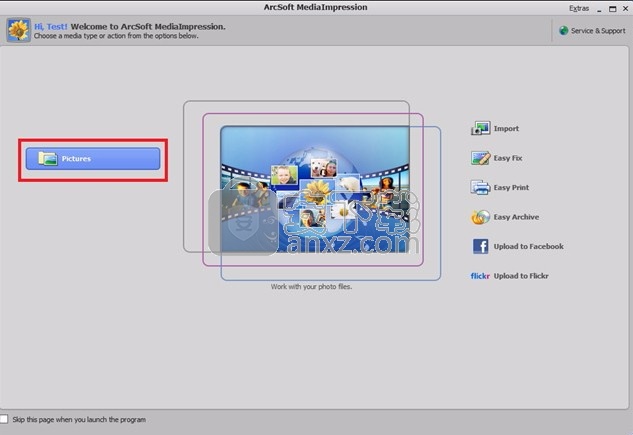Click the sunflower user avatar icon
633x435 pixels.
(18, 30)
